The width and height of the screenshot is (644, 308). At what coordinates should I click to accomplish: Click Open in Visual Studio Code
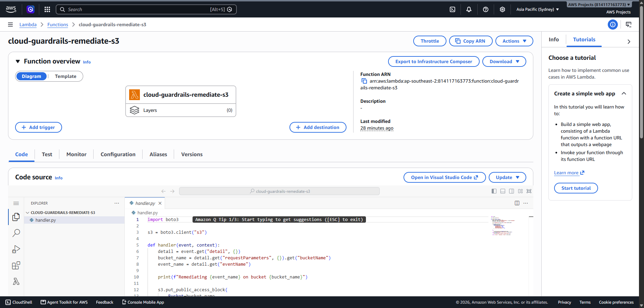(444, 177)
